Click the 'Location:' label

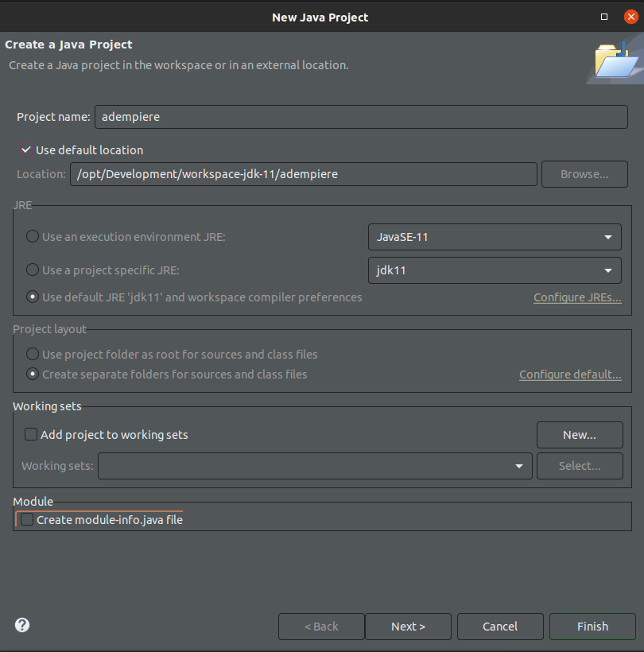pyautogui.click(x=41, y=174)
